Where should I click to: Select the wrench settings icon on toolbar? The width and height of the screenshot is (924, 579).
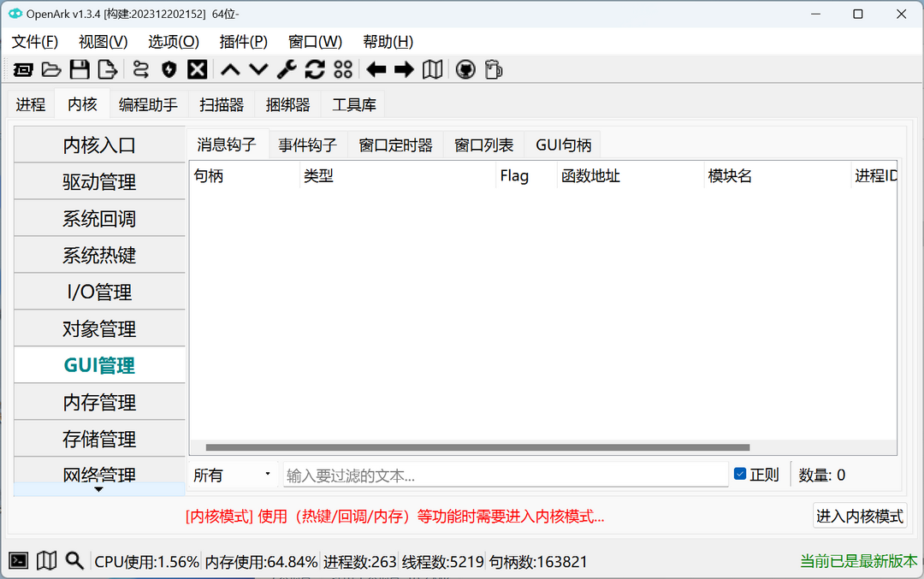[x=286, y=69]
